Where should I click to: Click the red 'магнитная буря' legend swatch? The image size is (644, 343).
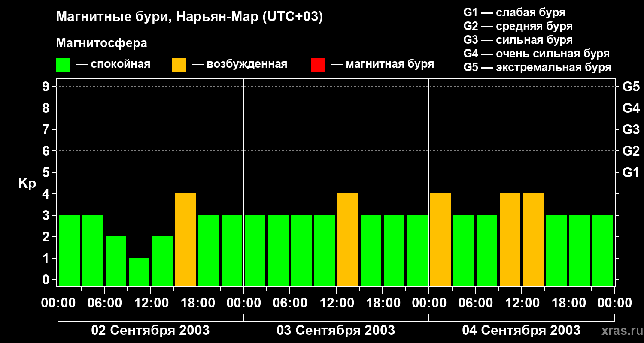[x=318, y=65]
